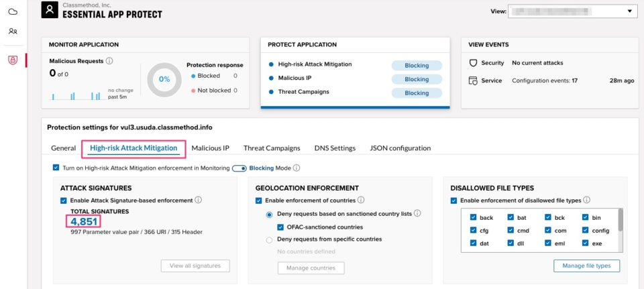Switch the Monitoring/Blocking mode toggle

[x=239, y=168]
